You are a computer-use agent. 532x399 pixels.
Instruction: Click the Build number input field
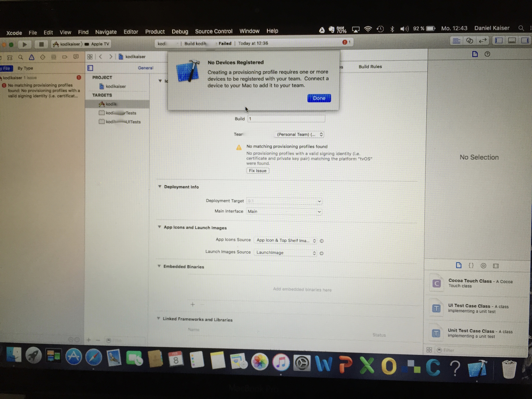point(286,119)
